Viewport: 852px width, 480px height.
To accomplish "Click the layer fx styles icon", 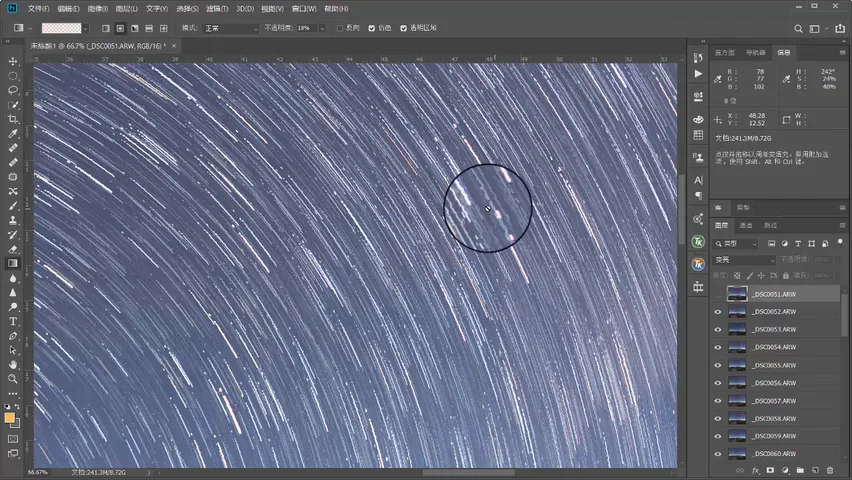I will point(755,470).
